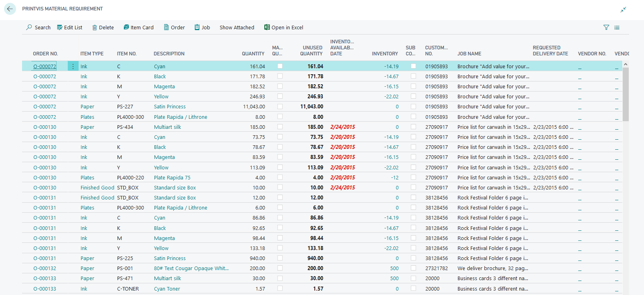This screenshot has height=295, width=644.
Task: Select inventory 500 in the PS-471 row
Action: click(394, 278)
